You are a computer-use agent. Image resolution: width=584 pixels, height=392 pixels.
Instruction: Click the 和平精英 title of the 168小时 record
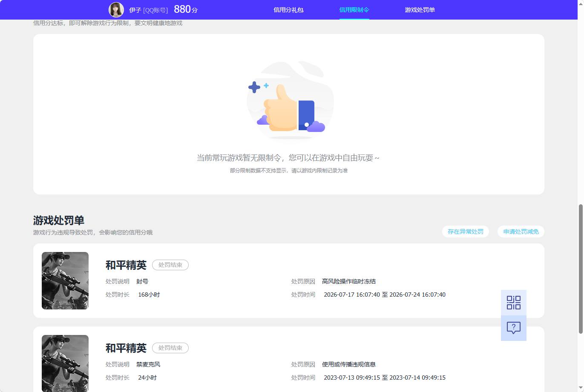pyautogui.click(x=126, y=265)
